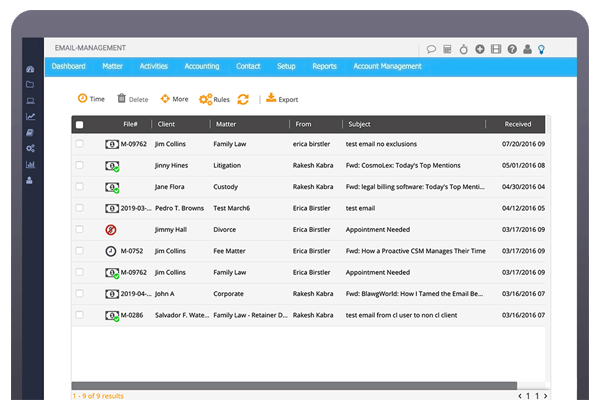The height and width of the screenshot is (400, 600).
Task: Tick the checkbox for Jane Flora row
Action: pos(79,187)
